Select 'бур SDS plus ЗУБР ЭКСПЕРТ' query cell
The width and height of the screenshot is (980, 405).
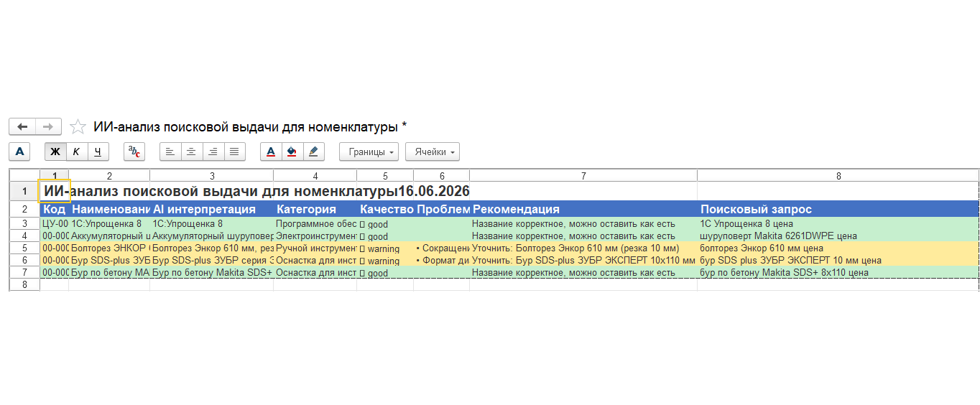point(838,260)
